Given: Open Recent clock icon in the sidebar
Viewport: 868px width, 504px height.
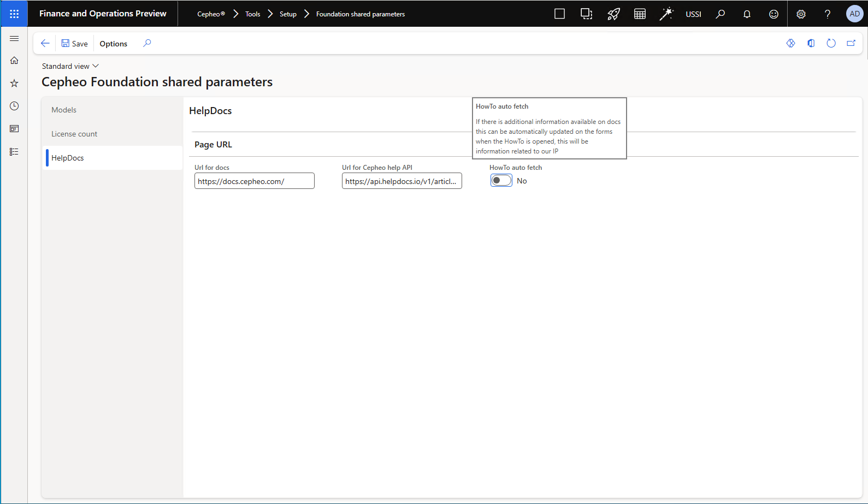Looking at the screenshot, I should pyautogui.click(x=14, y=106).
